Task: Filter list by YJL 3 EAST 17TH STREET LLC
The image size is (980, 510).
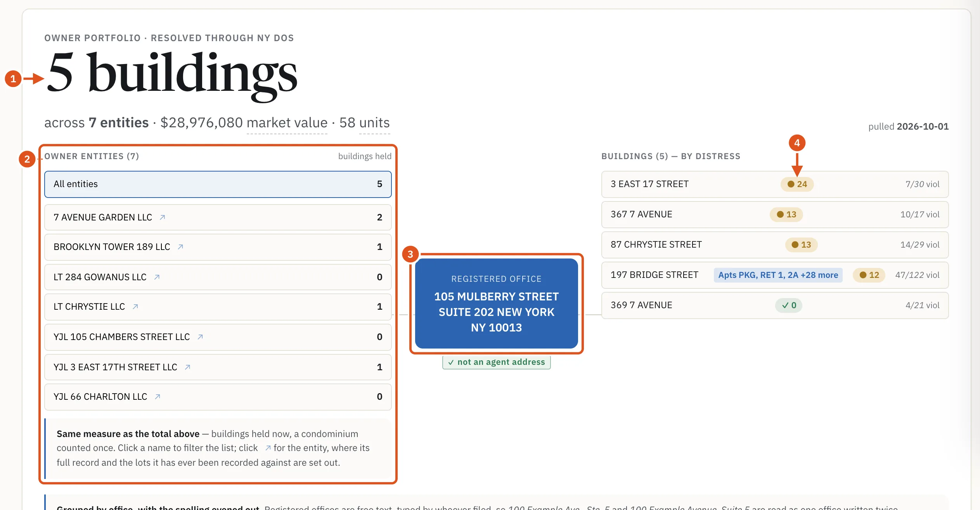Action: 115,367
